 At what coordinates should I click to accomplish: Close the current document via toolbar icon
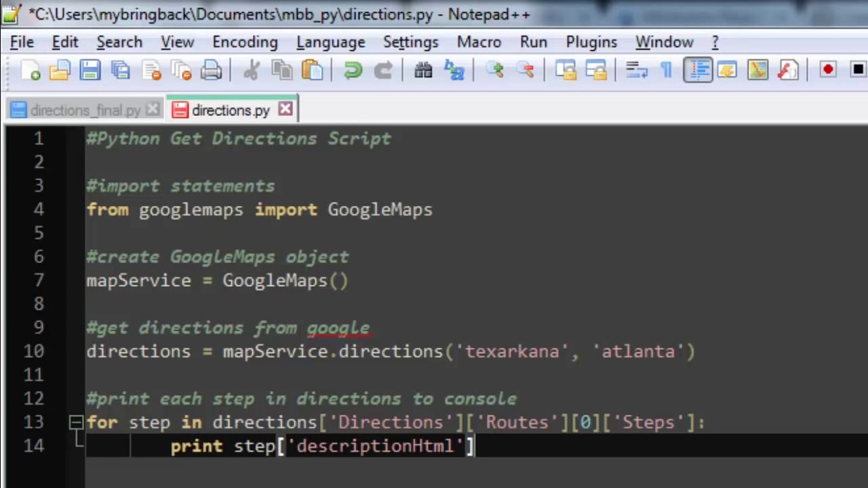[x=152, y=70]
